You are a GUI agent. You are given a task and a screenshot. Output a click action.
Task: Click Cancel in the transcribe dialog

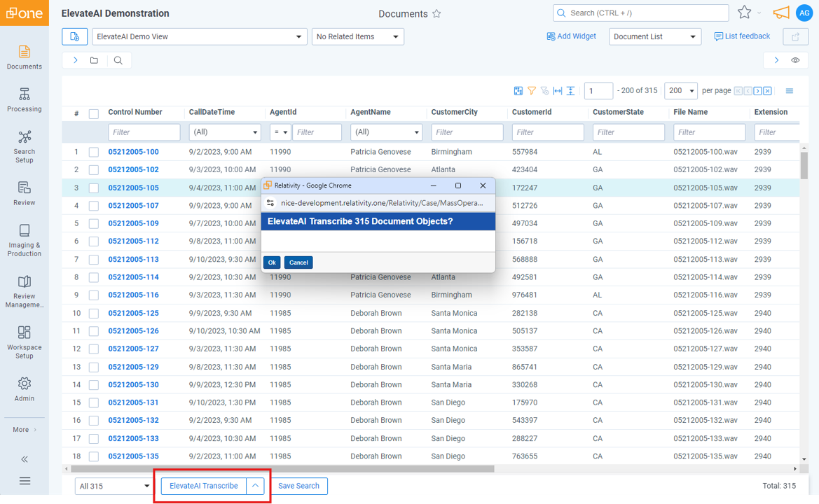(298, 262)
